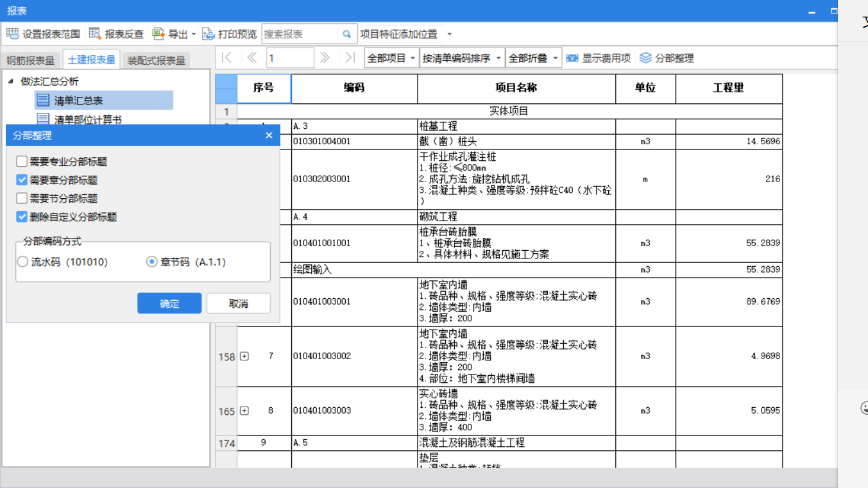The height and width of the screenshot is (488, 868).
Task: Select cell with code 010401003002
Action: pos(354,356)
